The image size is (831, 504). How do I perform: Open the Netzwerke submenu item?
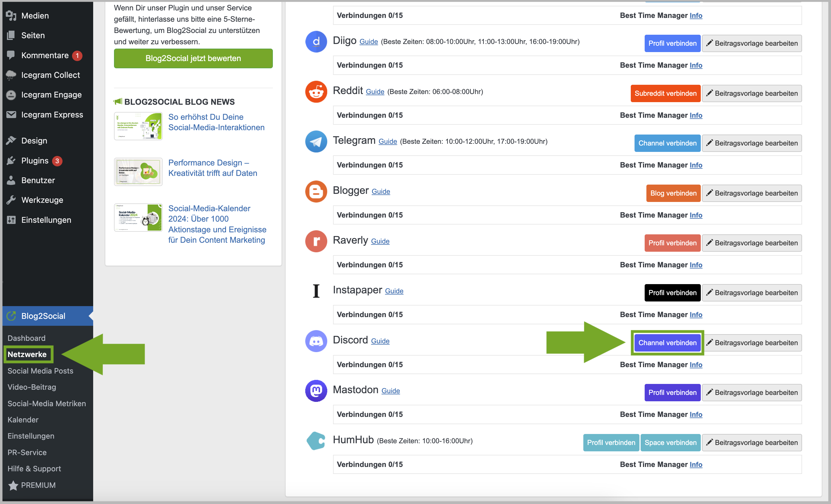[x=27, y=354]
